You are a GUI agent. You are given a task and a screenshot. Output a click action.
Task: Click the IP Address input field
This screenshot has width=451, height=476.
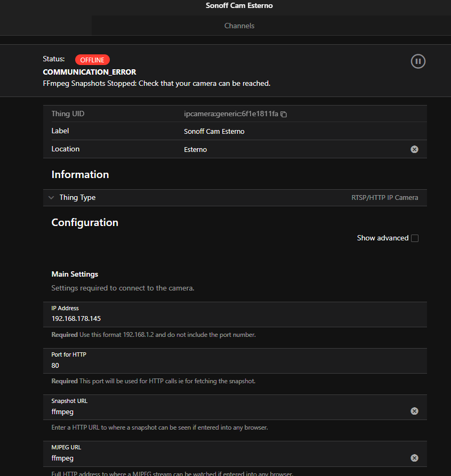pyautogui.click(x=235, y=319)
